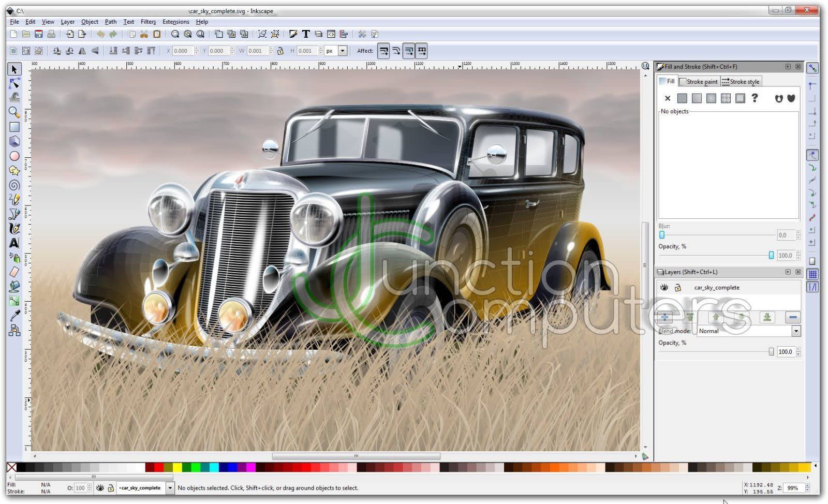Image resolution: width=828 pixels, height=504 pixels.
Task: Click the Save document icon
Action: [38, 34]
